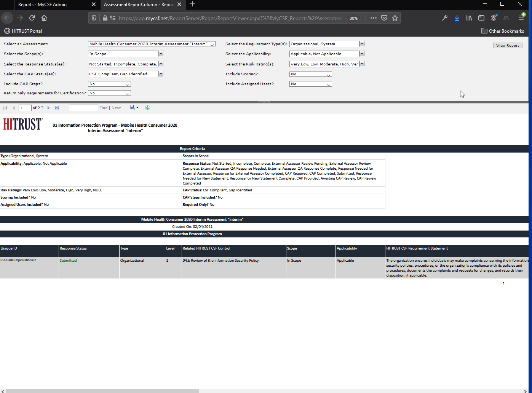Click the browser back arrow
The width and height of the screenshot is (532, 393).
[x=7, y=18]
